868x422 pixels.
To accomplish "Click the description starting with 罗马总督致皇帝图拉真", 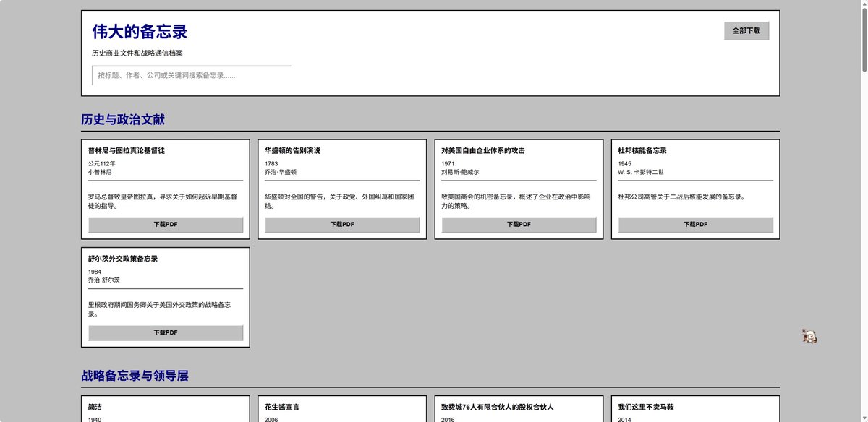I will (x=163, y=201).
